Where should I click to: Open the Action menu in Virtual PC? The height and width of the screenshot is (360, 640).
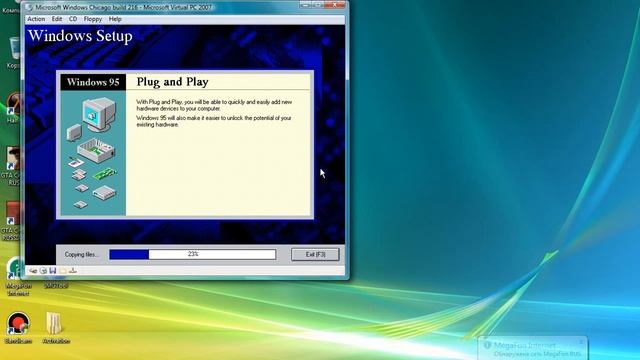pyautogui.click(x=36, y=19)
